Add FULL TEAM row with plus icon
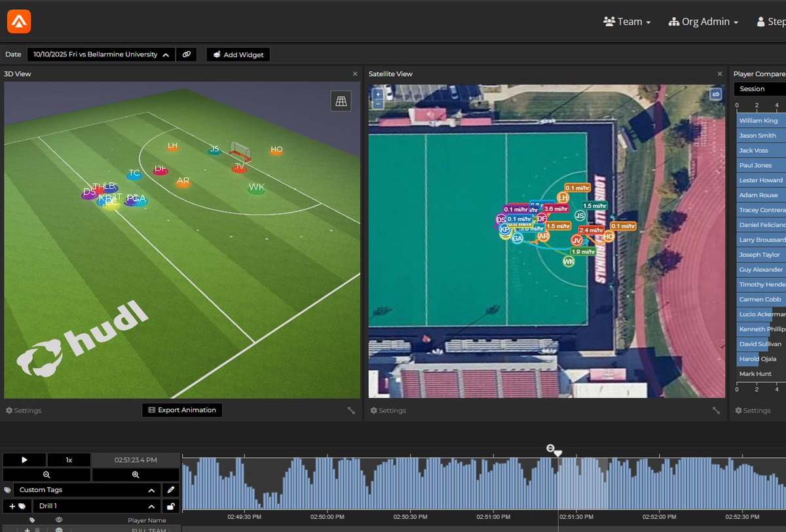Image resolution: width=786 pixels, height=532 pixels. [27, 529]
